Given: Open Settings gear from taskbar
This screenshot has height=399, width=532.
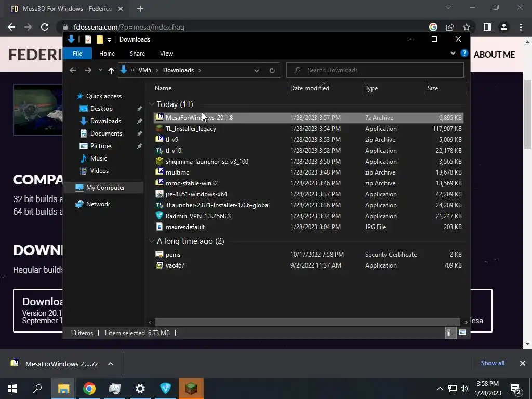Looking at the screenshot, I should pyautogui.click(x=140, y=389).
